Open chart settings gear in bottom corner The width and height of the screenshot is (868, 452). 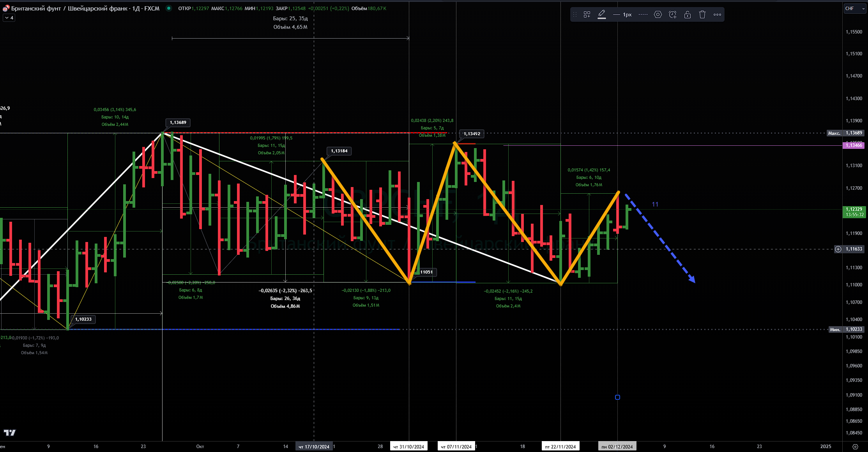855,447
